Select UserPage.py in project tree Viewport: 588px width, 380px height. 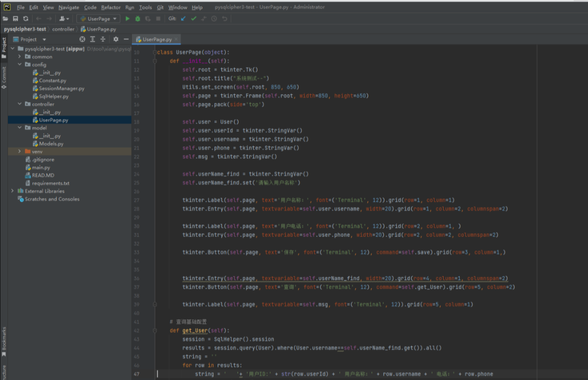click(54, 120)
